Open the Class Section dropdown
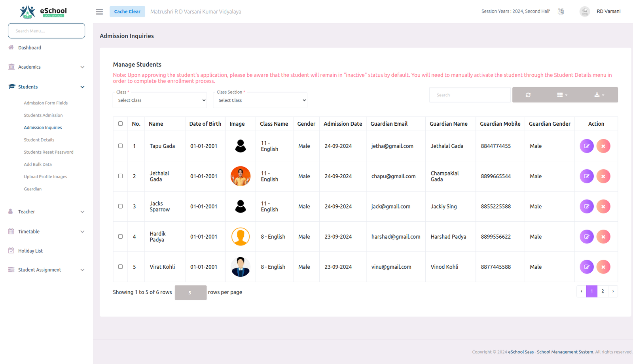Screen dimensions: 633x364 260,100
